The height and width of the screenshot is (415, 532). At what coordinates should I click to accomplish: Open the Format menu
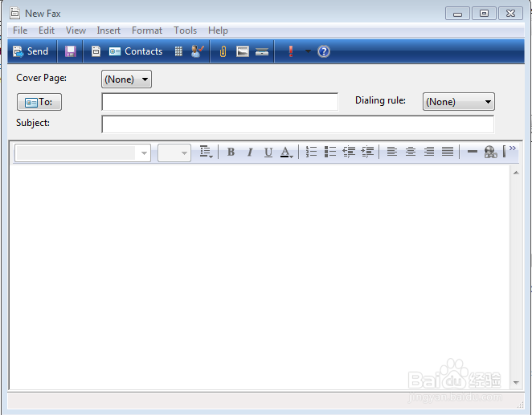[147, 31]
